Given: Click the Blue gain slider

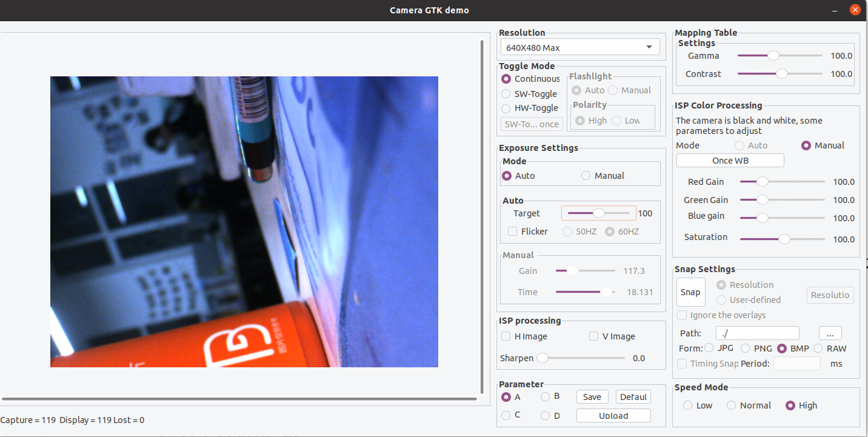Looking at the screenshot, I should pyautogui.click(x=782, y=218).
